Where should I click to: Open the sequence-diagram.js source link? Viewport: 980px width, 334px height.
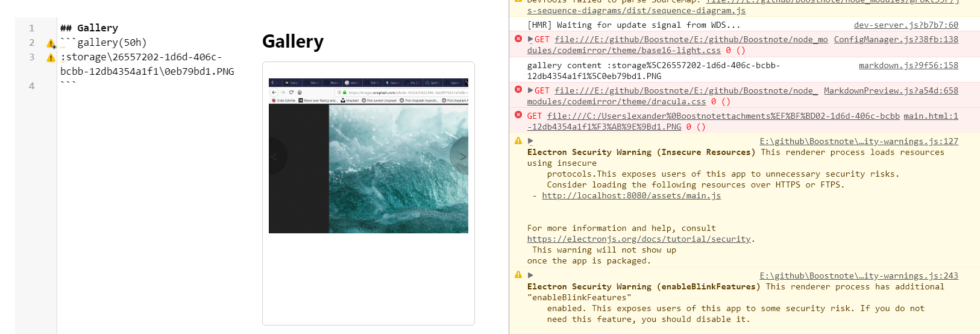636,10
